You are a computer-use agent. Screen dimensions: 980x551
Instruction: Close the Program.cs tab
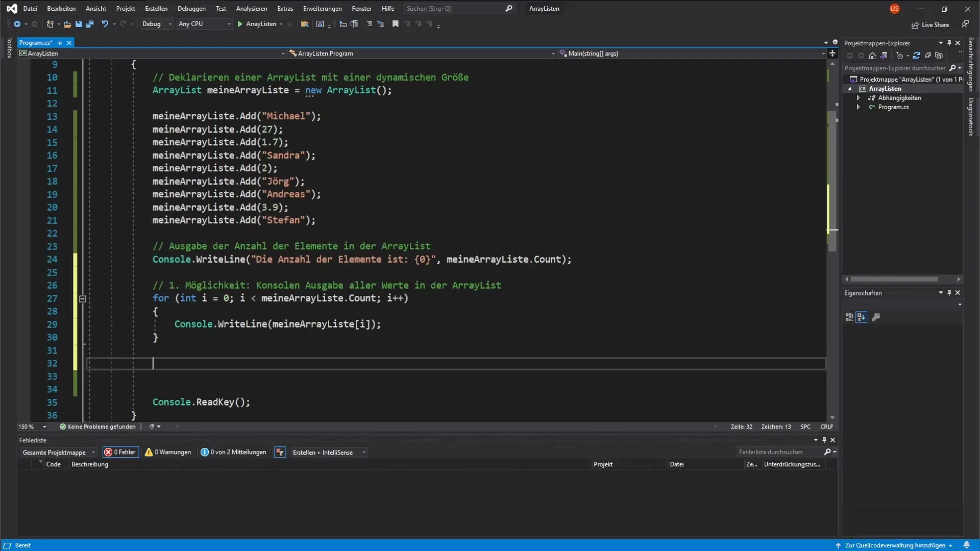(69, 43)
